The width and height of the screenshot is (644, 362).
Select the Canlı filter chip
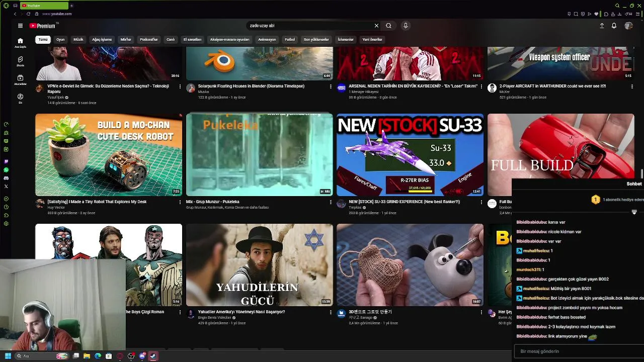(171, 39)
